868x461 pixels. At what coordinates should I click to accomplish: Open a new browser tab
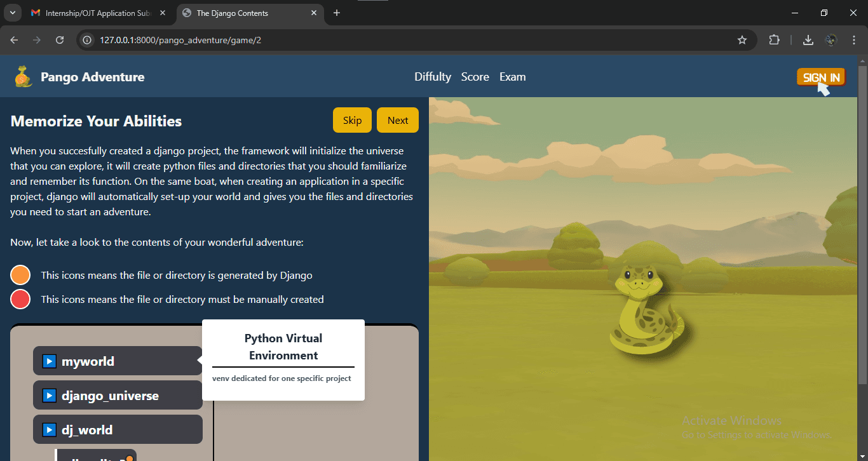[337, 13]
